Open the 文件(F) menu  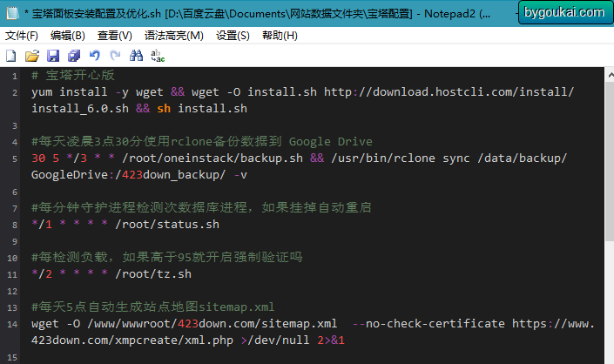(22, 36)
